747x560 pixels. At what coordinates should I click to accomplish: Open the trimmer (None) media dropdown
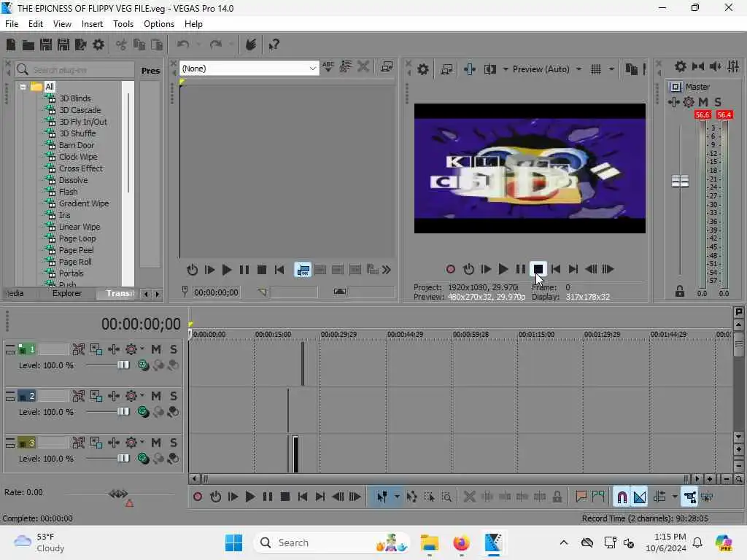(312, 69)
